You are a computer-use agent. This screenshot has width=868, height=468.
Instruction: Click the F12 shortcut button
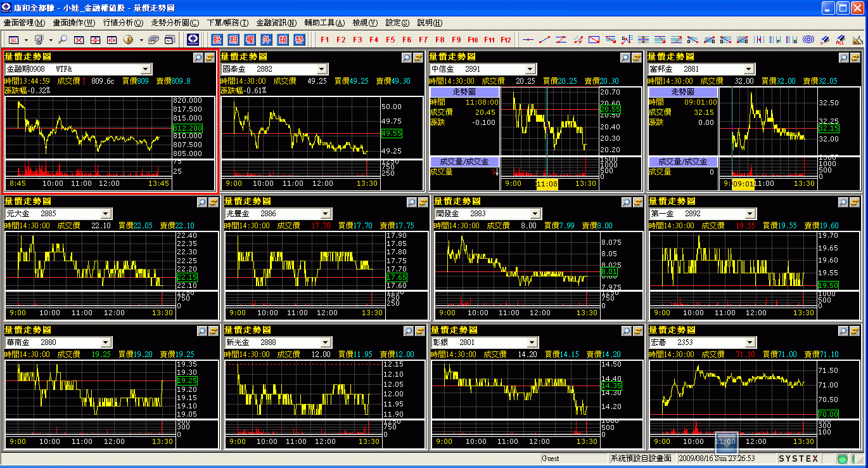[506, 39]
